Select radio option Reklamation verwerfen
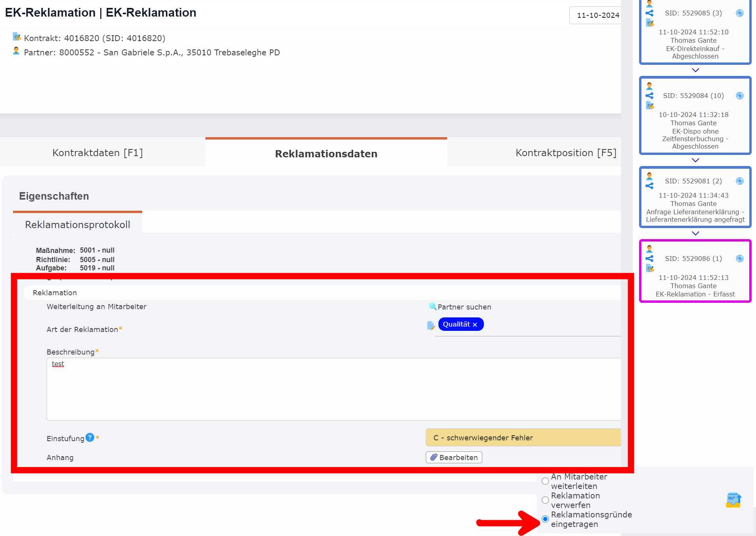 pyautogui.click(x=545, y=500)
